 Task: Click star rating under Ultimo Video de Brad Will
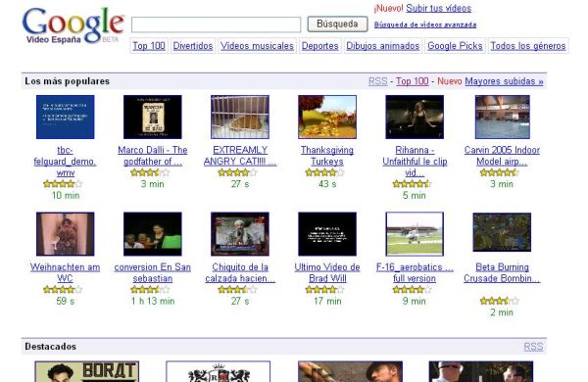tap(324, 290)
